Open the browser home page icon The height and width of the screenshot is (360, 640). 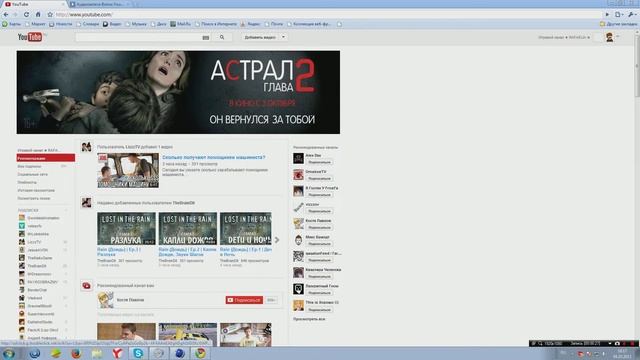coord(38,14)
